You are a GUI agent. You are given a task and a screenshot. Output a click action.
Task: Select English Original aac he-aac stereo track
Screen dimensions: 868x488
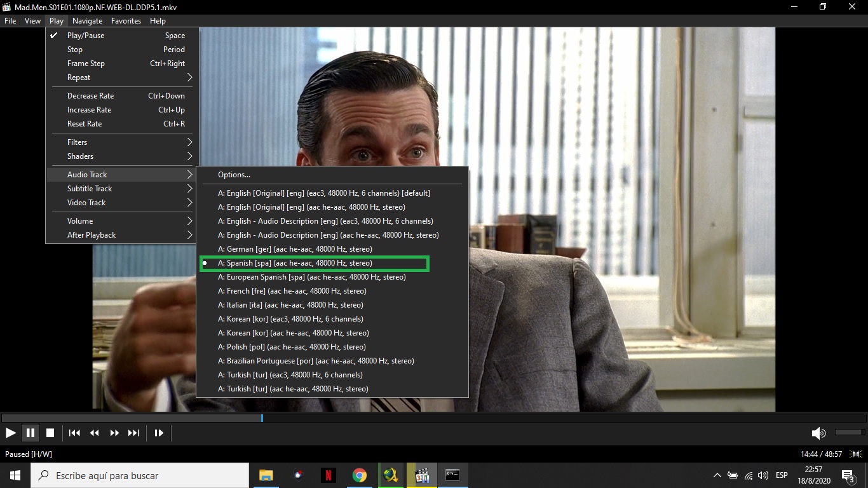332,207
